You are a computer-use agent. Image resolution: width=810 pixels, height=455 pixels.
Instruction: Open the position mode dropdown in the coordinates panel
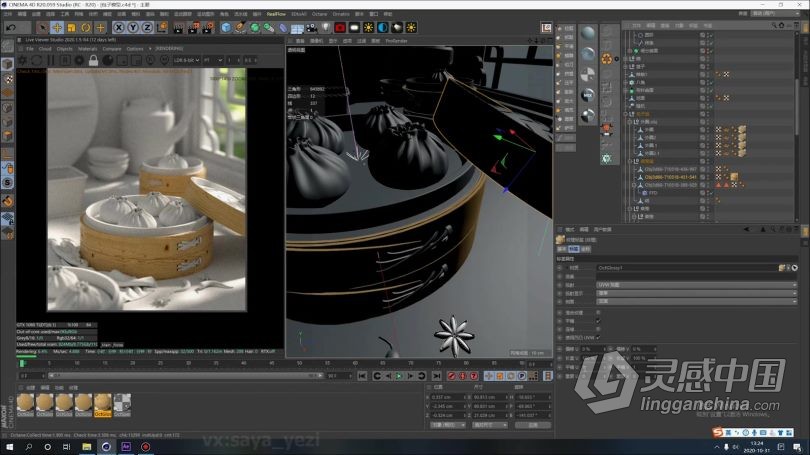(x=448, y=425)
